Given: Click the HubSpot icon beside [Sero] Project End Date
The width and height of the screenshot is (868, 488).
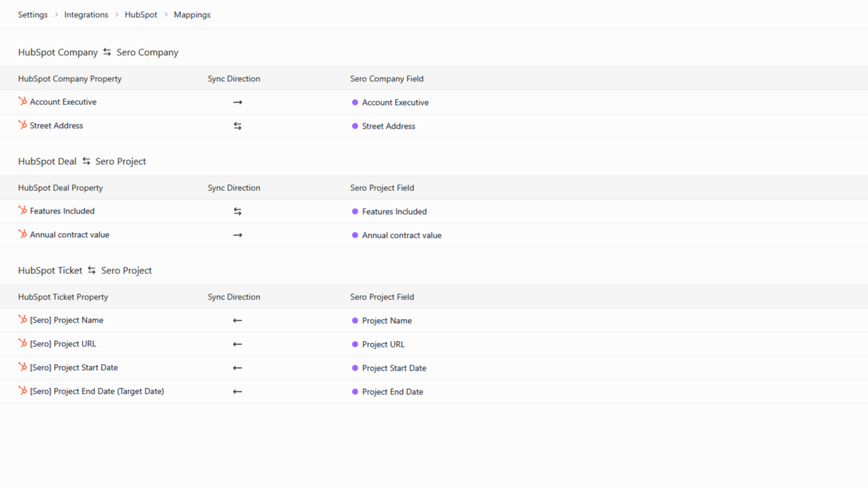Looking at the screenshot, I should (x=23, y=391).
